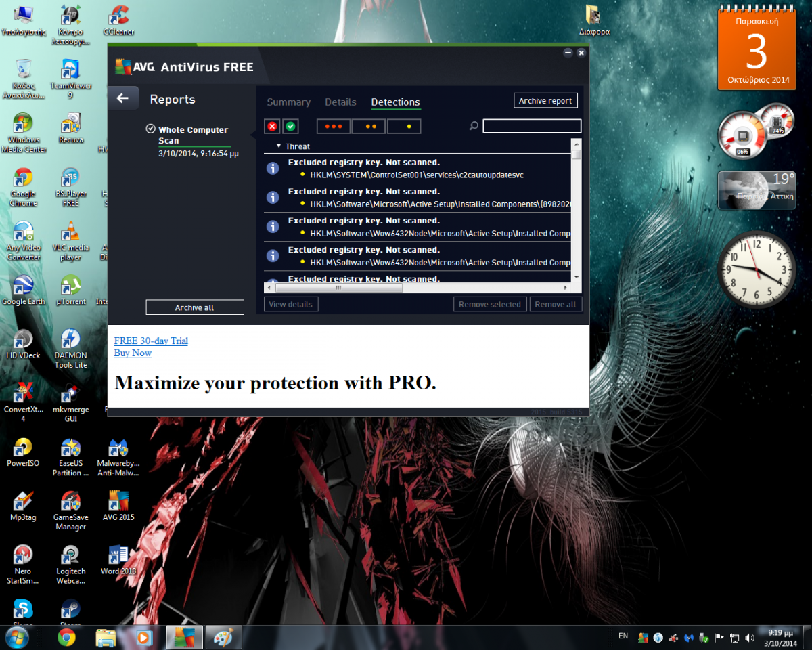Screen dimensions: 812x650
Task: Switch to the Summary tab
Action: click(288, 102)
